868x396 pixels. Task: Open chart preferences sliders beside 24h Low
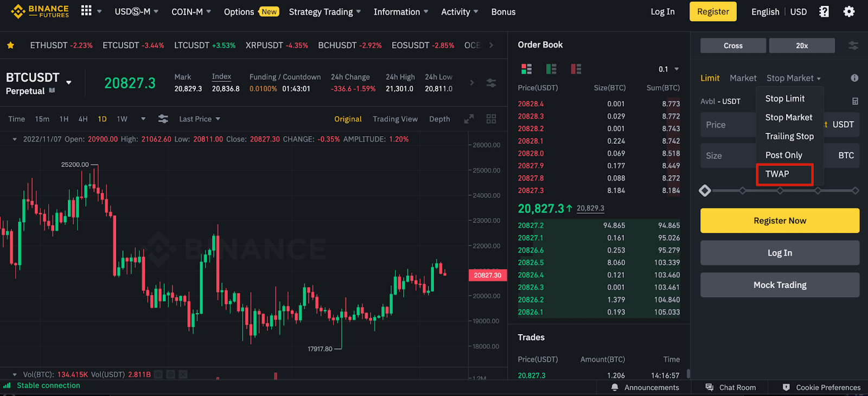pos(491,83)
